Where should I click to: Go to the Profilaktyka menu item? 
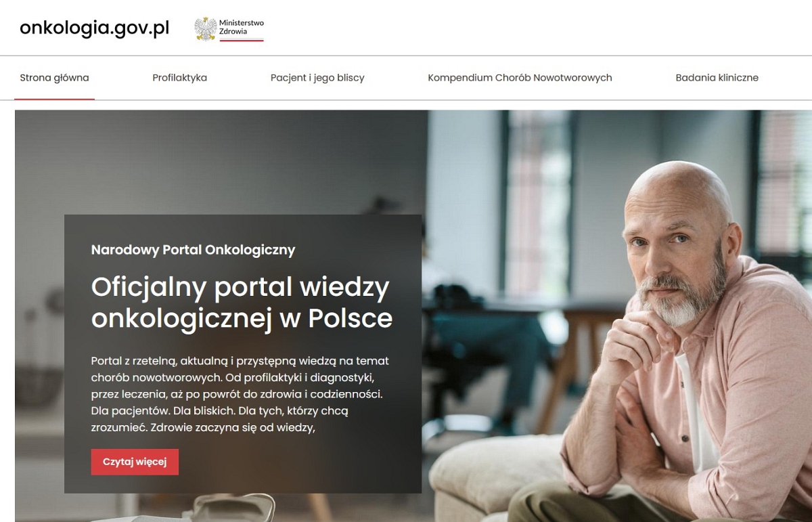[179, 78]
